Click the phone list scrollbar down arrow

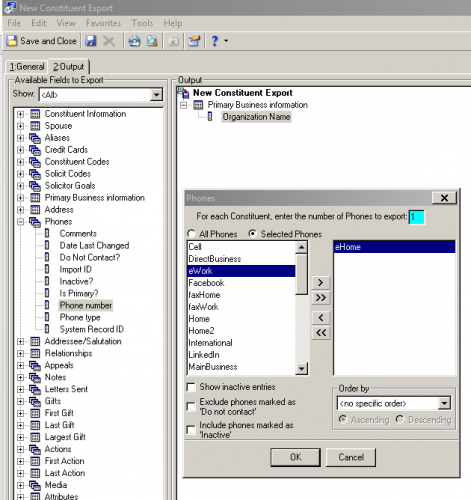pos(301,369)
